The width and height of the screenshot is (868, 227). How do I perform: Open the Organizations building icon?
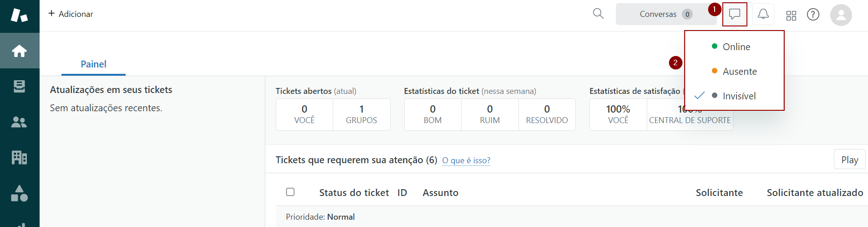[x=19, y=157]
